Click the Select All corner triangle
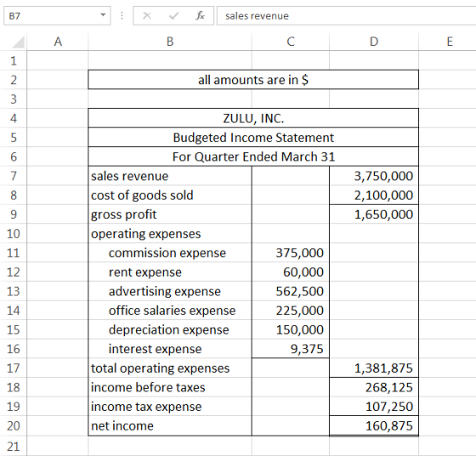476x456 pixels. pyautogui.click(x=18, y=42)
